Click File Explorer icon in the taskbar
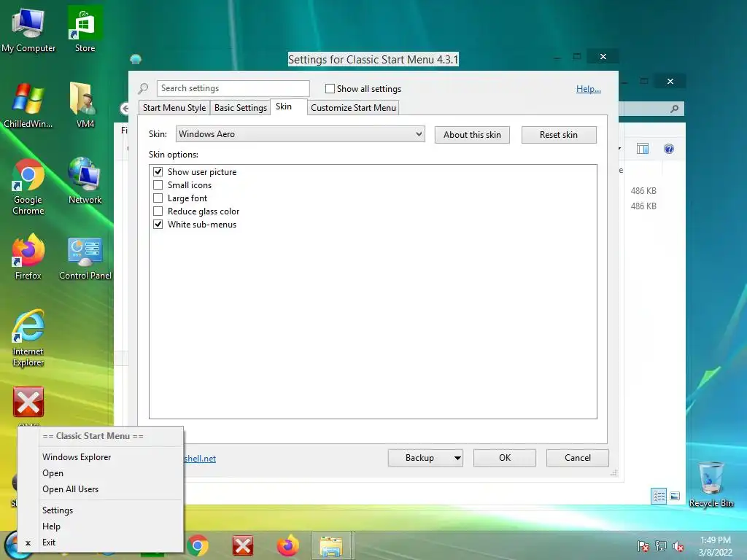The width and height of the screenshot is (747, 560). tap(332, 545)
